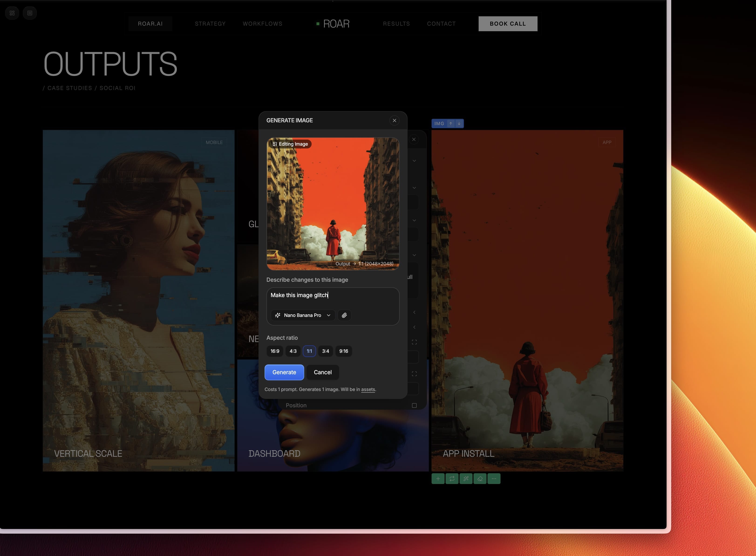
Task: Open more options via ellipsis icon
Action: [x=494, y=479]
